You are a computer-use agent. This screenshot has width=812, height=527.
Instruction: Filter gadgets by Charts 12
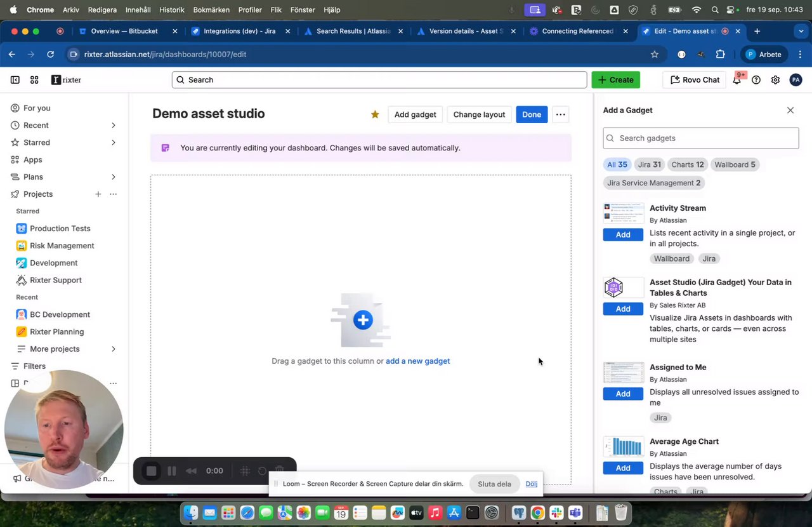(687, 165)
